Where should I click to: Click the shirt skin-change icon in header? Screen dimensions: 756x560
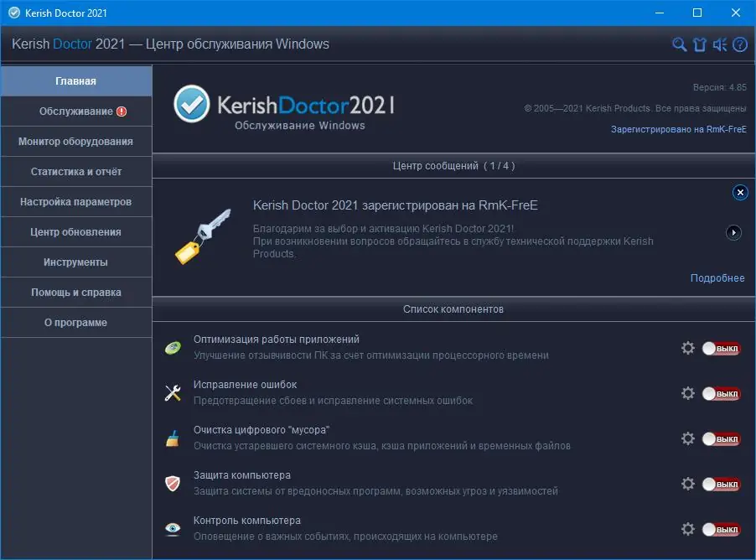(700, 44)
